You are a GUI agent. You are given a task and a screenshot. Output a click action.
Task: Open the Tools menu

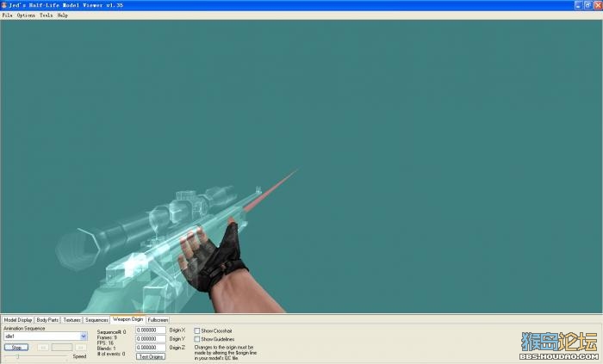coord(47,15)
